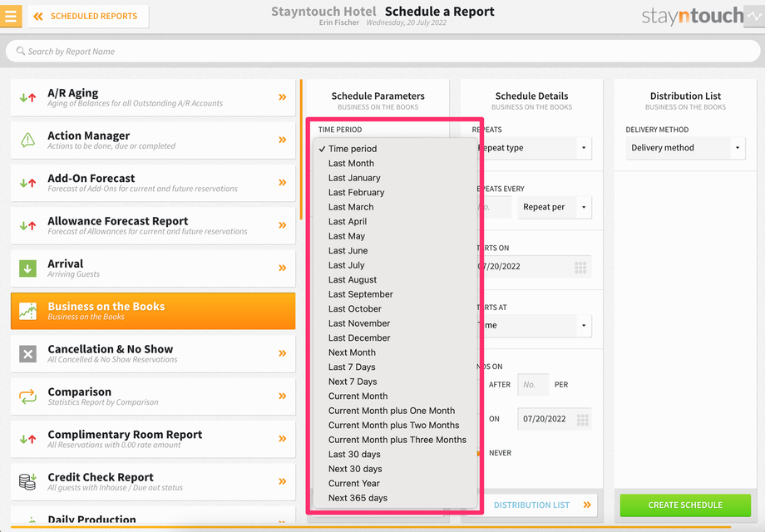
Task: Select Last December time period
Action: 395,338
